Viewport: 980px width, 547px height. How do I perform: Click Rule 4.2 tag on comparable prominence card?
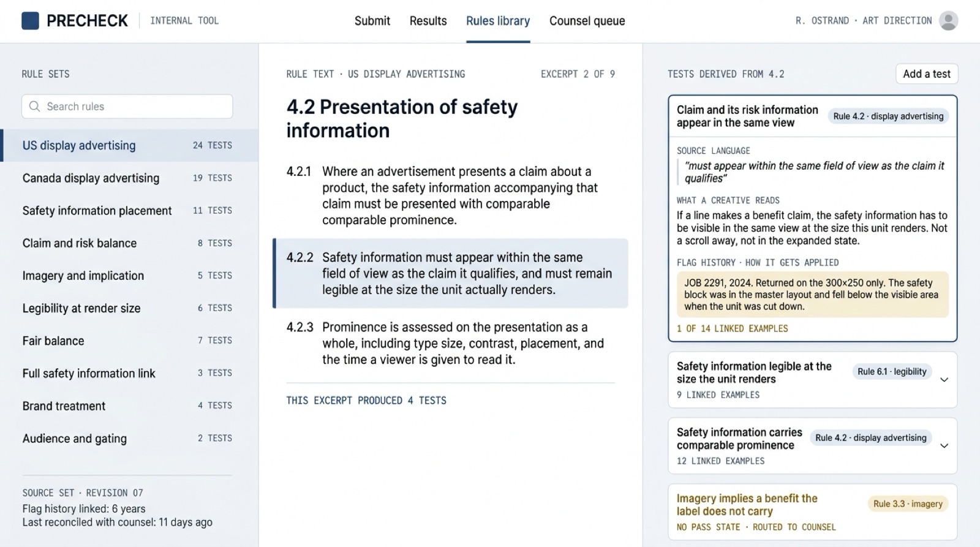click(870, 437)
